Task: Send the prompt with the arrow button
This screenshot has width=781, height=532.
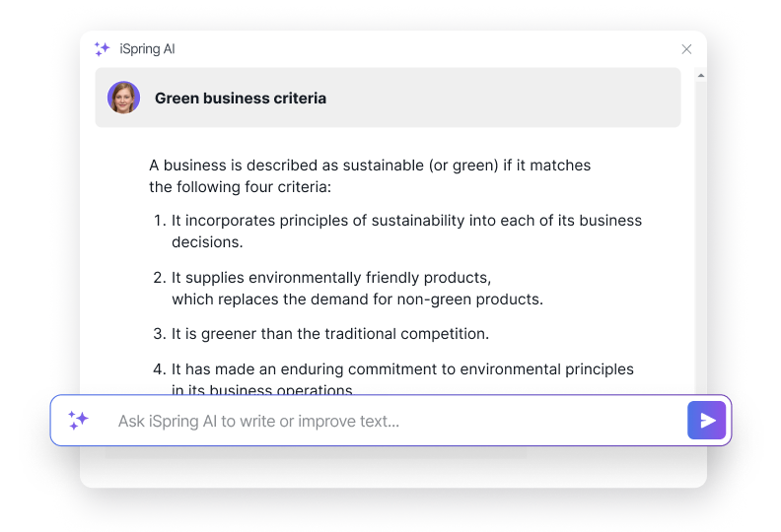Action: pyautogui.click(x=706, y=421)
